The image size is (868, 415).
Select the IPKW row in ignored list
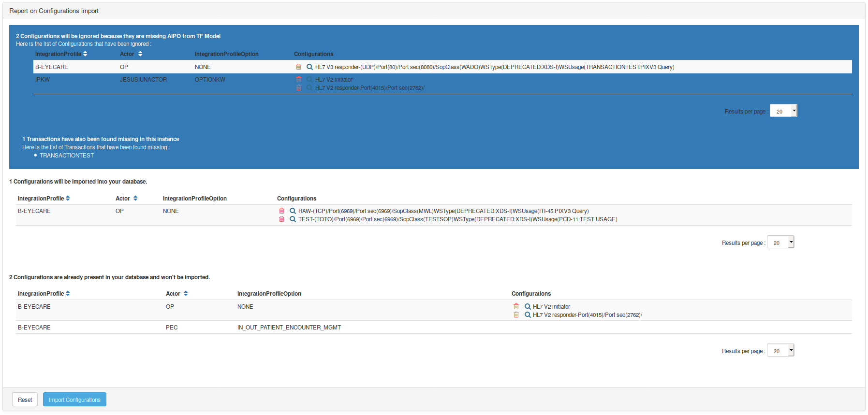43,80
